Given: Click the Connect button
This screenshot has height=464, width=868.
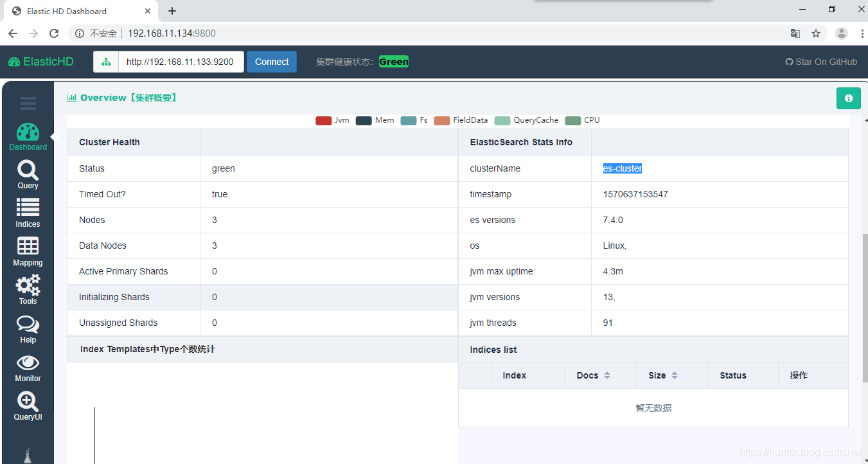Looking at the screenshot, I should (x=272, y=62).
